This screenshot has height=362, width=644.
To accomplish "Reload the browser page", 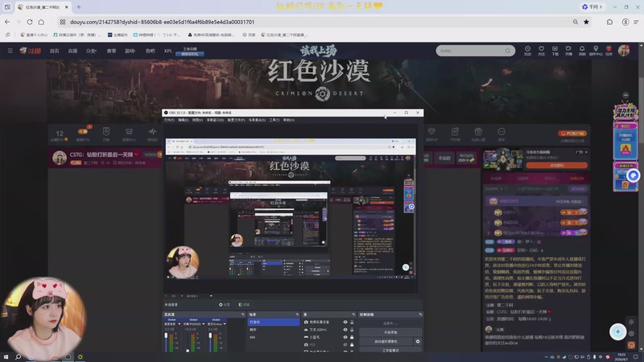I will pyautogui.click(x=30, y=22).
